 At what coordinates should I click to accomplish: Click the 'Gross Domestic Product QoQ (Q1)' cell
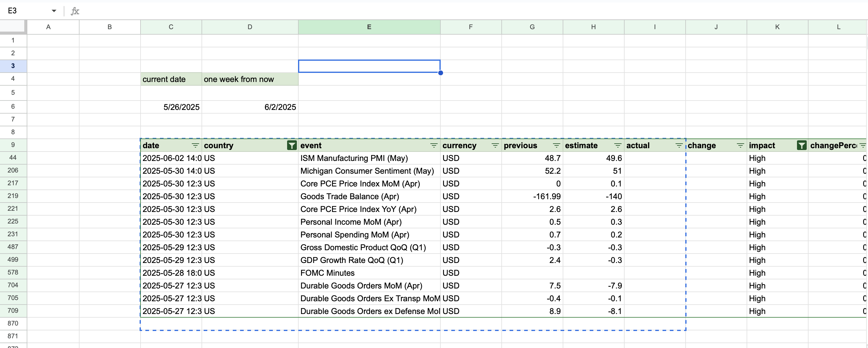[369, 247]
